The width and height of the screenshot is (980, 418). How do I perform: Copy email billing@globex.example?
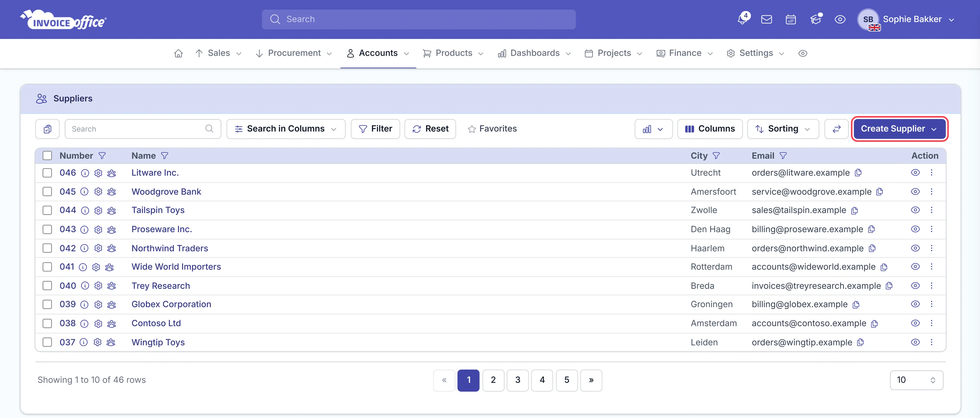[x=856, y=304]
